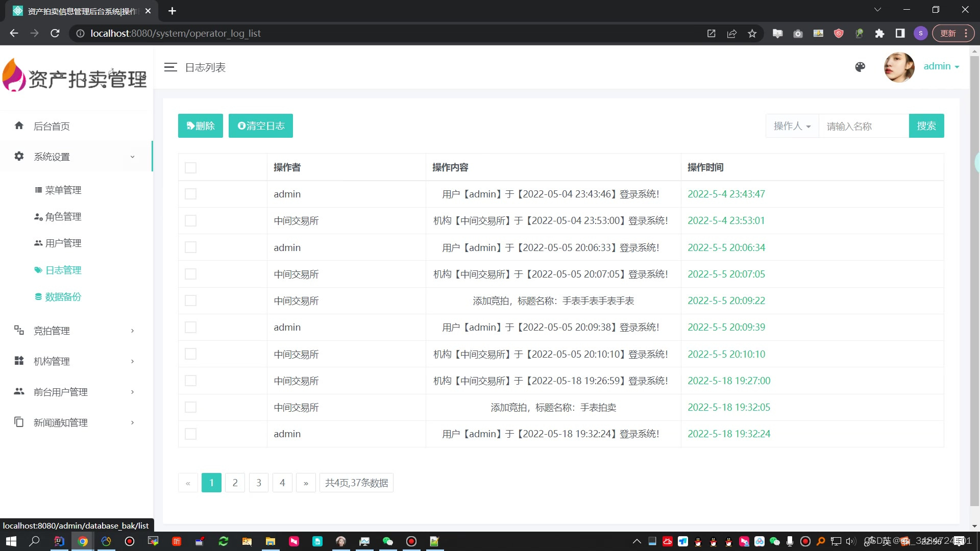Go to page 3 of logs
Image resolution: width=980 pixels, height=551 pixels.
click(259, 483)
